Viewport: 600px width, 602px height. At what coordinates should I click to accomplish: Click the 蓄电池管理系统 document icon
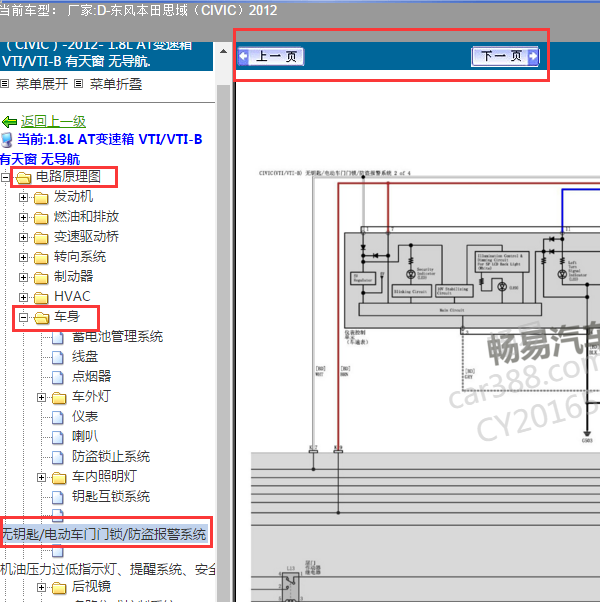pos(58,338)
